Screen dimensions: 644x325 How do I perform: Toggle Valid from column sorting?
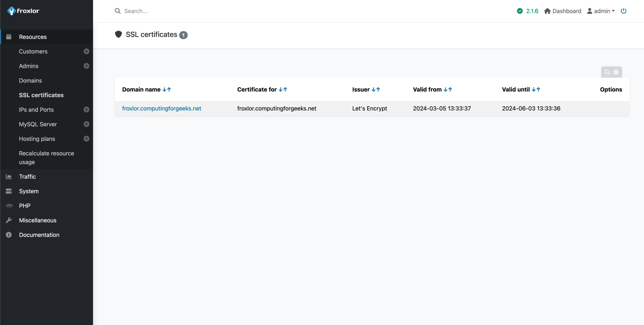pos(448,89)
